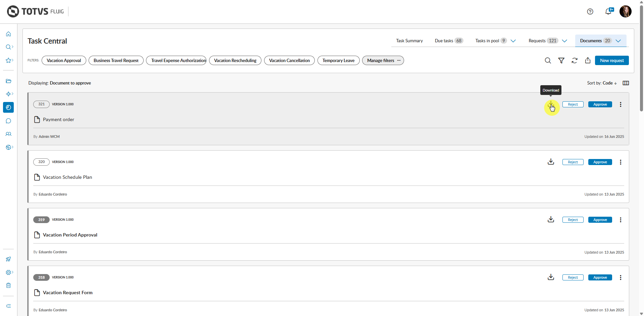Toggle the column layout view icon
Screen dimensions: 644x316
[x=626, y=83]
